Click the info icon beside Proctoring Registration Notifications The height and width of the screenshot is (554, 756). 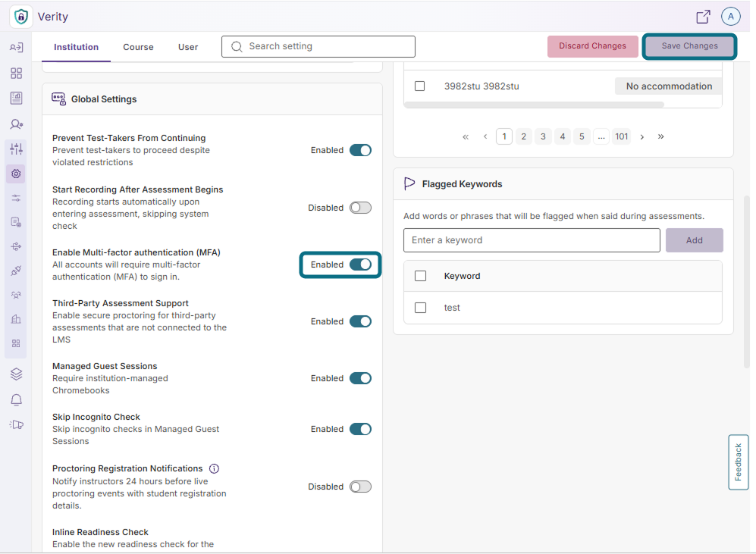tap(214, 468)
